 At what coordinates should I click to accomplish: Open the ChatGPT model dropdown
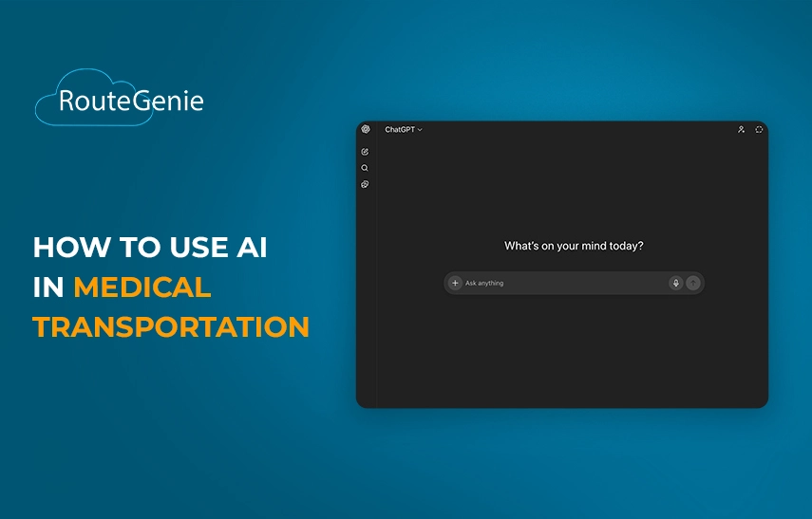[404, 129]
